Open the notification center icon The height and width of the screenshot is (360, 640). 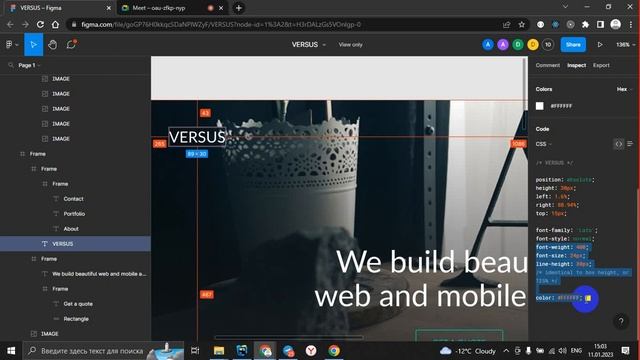coord(625,351)
